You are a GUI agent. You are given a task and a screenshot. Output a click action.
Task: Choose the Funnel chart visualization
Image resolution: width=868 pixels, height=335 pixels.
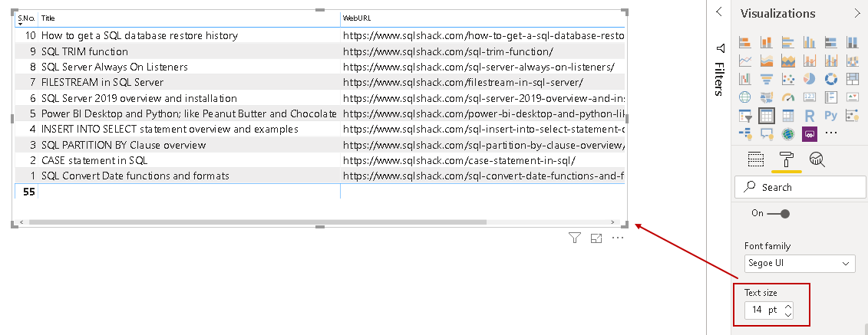(766, 78)
